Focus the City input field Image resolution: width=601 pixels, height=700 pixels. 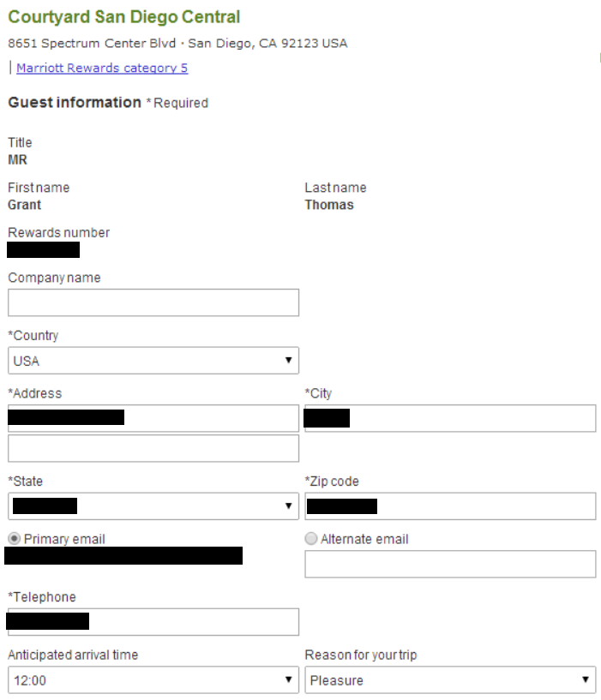click(450, 418)
